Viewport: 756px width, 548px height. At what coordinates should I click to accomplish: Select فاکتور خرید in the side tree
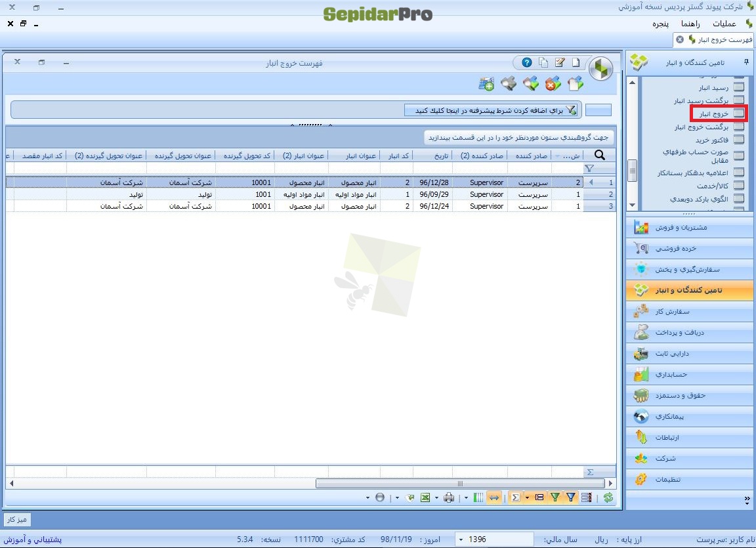click(x=712, y=140)
